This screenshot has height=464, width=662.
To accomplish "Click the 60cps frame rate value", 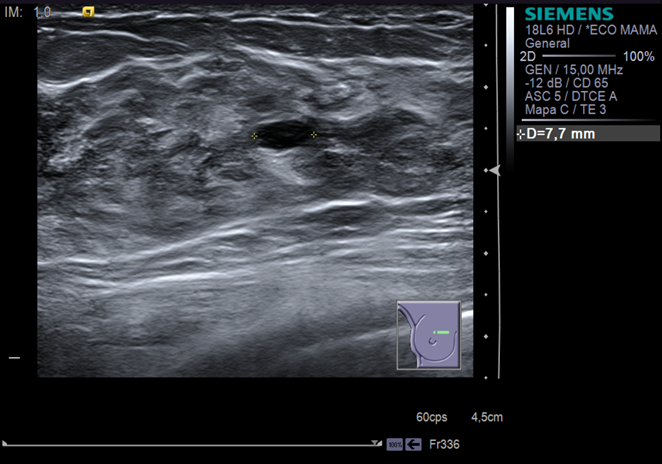I will [x=431, y=417].
